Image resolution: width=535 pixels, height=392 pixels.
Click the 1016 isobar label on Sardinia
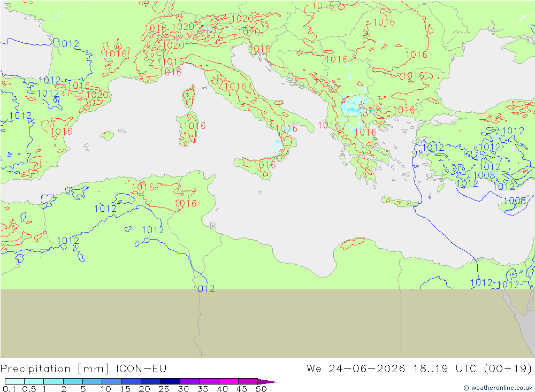pos(195,126)
